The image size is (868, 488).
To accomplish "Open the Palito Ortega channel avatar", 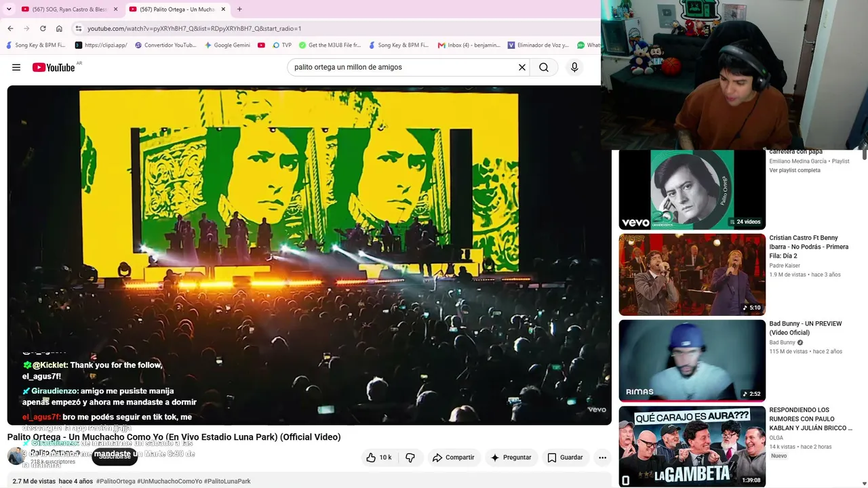I will pos(16,456).
